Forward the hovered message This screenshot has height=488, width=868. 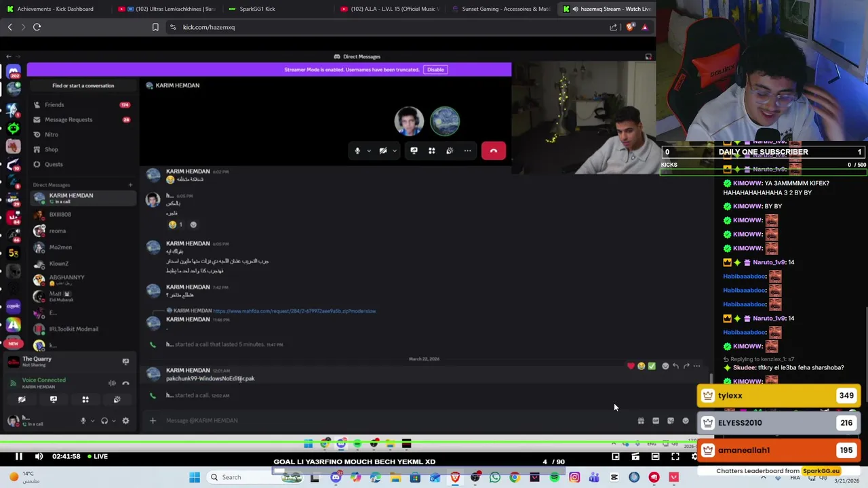(x=686, y=366)
